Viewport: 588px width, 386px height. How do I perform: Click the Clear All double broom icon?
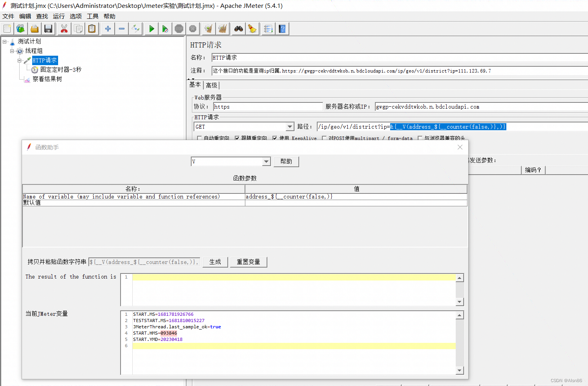coord(223,29)
